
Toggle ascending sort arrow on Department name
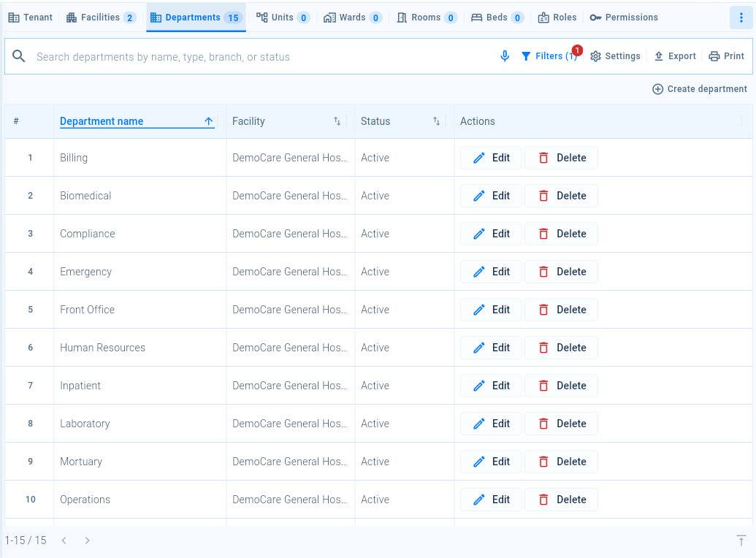pyautogui.click(x=208, y=121)
